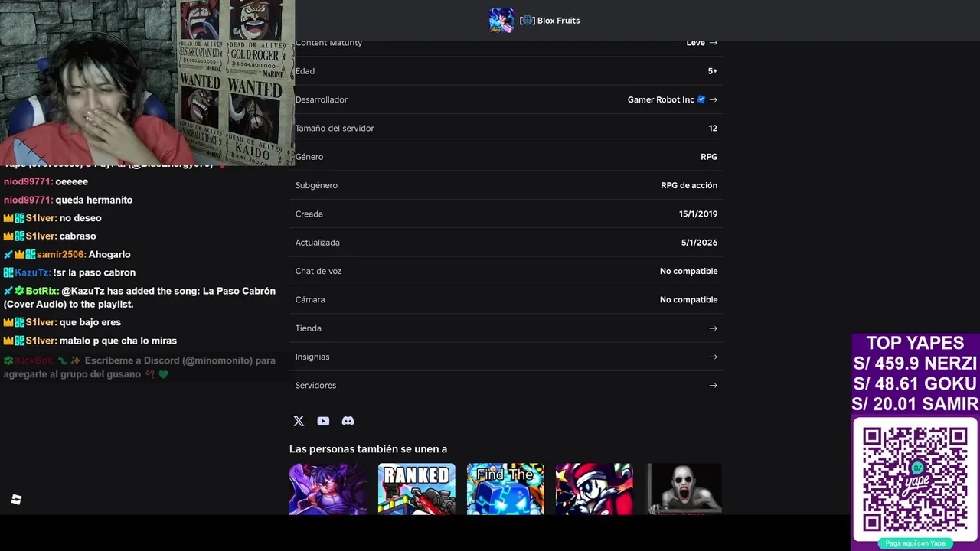Click chat username samir2506
The height and width of the screenshot is (551, 980).
click(x=61, y=254)
